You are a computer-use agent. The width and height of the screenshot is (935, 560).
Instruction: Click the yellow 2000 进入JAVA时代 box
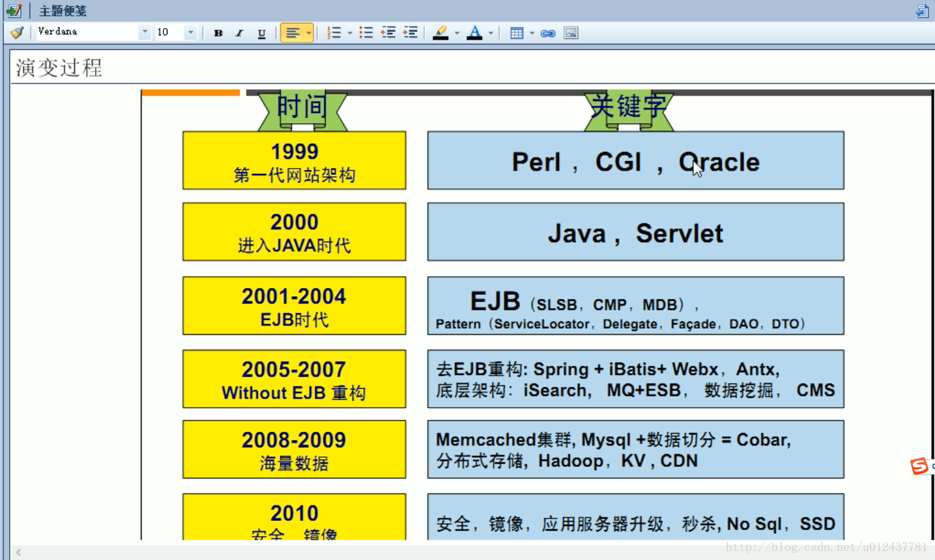coord(295,232)
